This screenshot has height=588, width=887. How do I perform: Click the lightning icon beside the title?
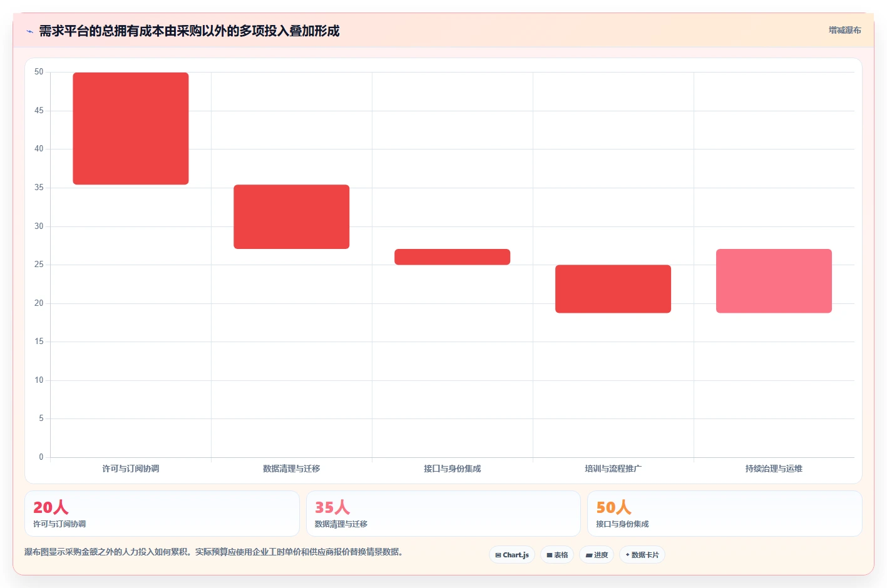[x=29, y=31]
